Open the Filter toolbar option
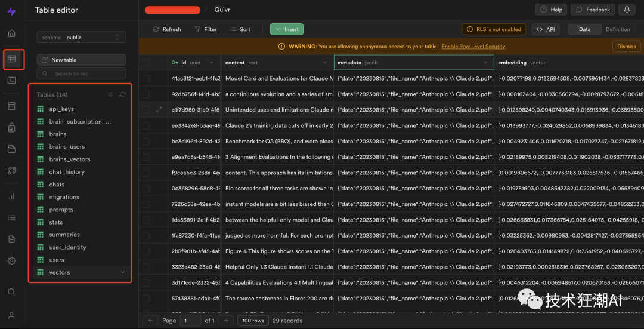644x329 pixels. (206, 29)
